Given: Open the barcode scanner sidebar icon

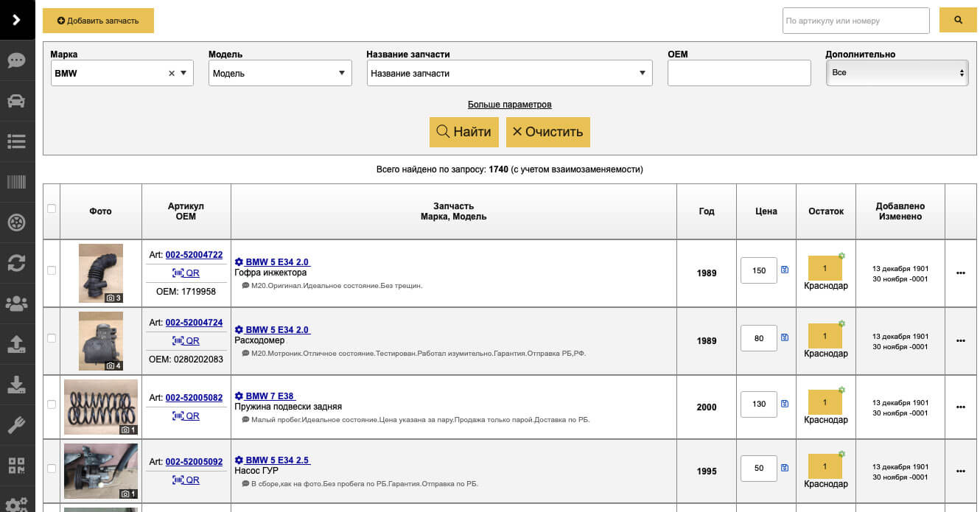Looking at the screenshot, I should (x=16, y=182).
